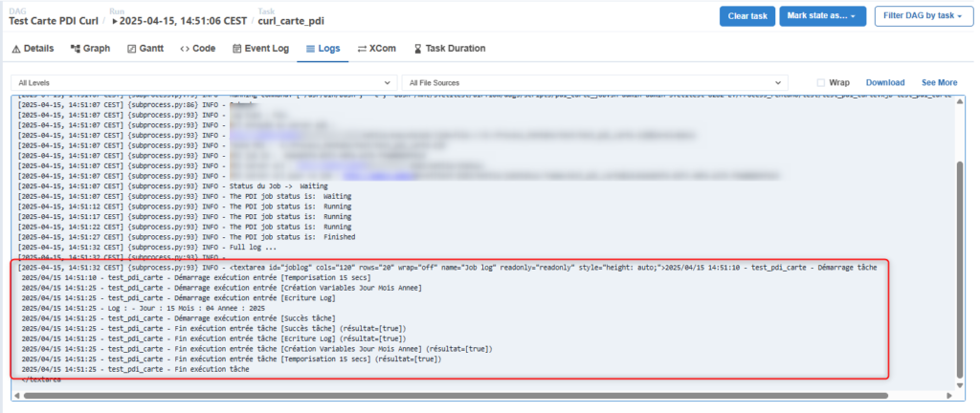Screen dimensions: 980x413
Task: Open the XCom tab
Action: (x=377, y=49)
